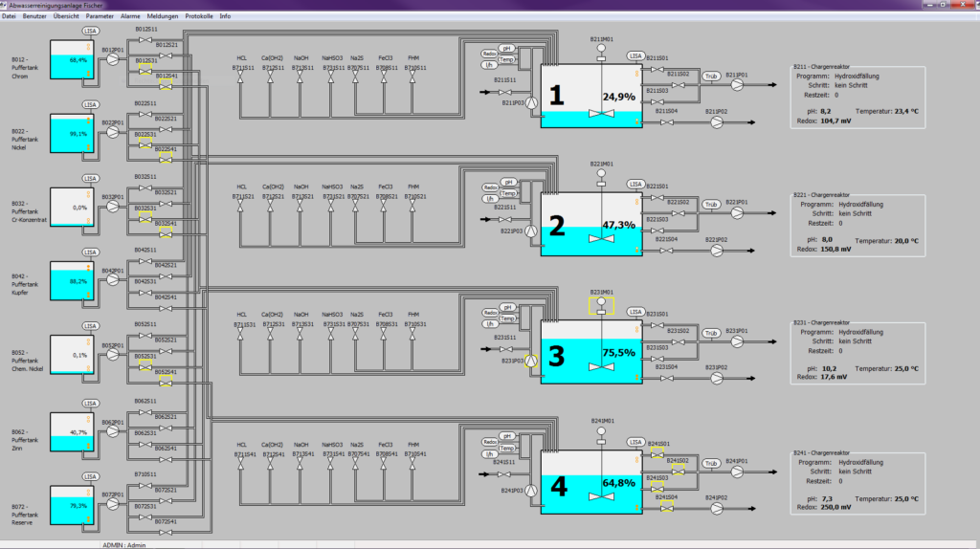Click pump B211P01 after the Trüb sensor

pyautogui.click(x=737, y=84)
